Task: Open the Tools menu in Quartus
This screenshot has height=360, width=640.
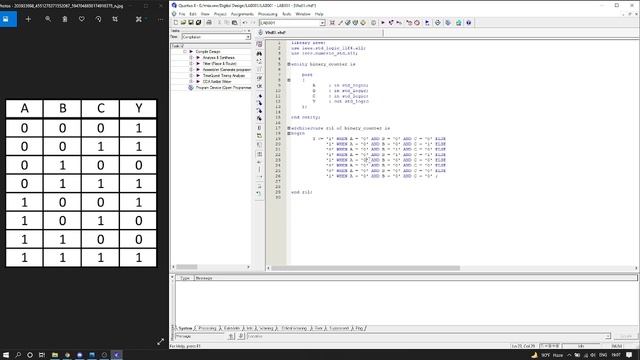Action: [287, 14]
